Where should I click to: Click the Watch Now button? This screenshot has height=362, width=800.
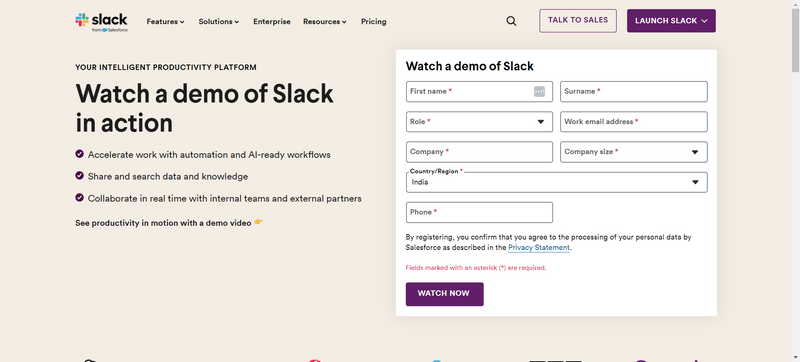click(444, 294)
